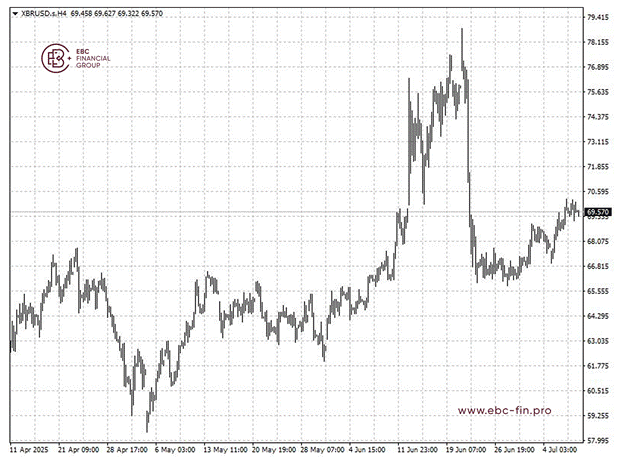The height and width of the screenshot is (465, 625).
Task: Select the 21 Apr 09:00 time label
Action: click(x=79, y=450)
